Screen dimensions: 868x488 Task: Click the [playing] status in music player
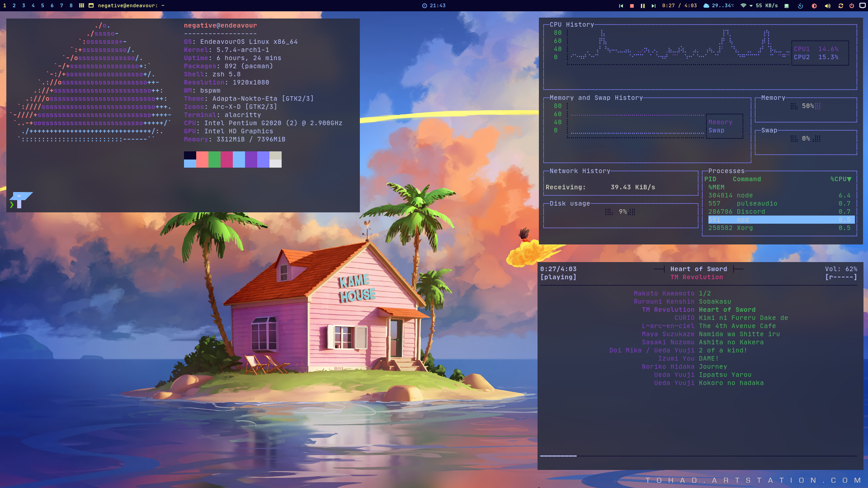(x=558, y=277)
